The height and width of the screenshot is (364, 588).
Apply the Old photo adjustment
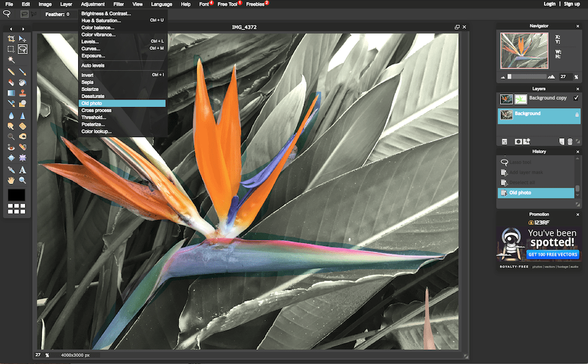[92, 103]
